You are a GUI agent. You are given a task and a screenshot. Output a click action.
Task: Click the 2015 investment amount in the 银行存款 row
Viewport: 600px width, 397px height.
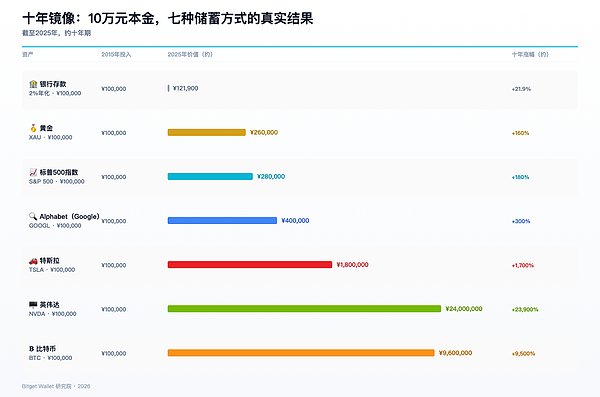pyautogui.click(x=114, y=89)
